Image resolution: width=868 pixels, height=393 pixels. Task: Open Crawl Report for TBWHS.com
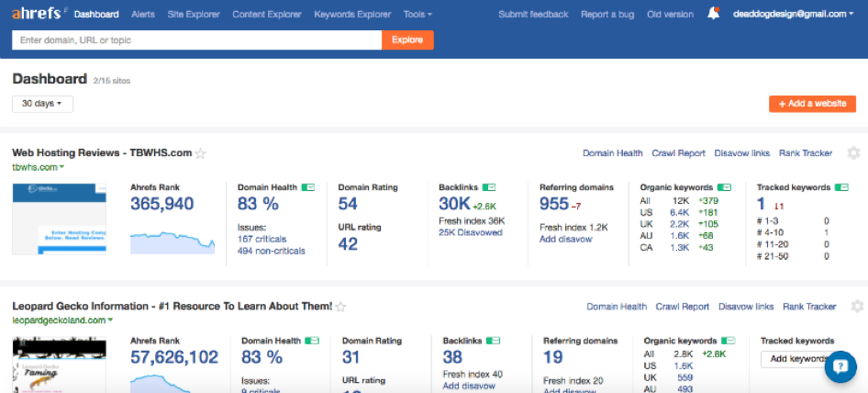click(679, 153)
